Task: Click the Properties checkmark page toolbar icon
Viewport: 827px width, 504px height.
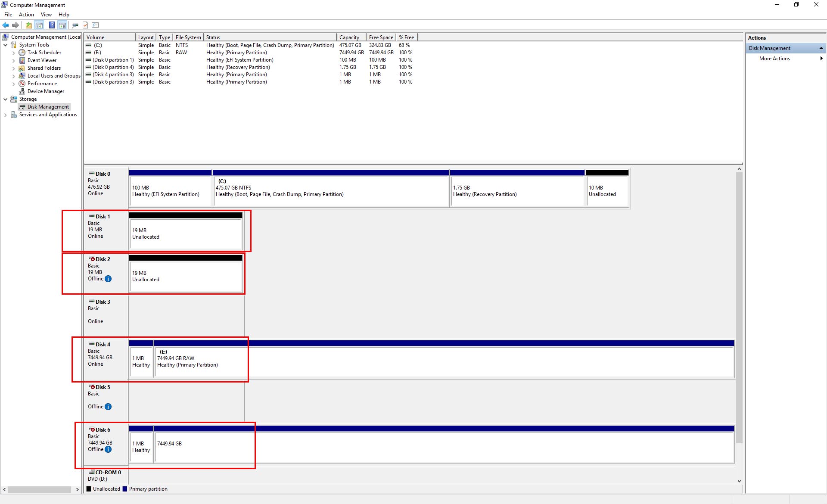Action: click(x=85, y=25)
